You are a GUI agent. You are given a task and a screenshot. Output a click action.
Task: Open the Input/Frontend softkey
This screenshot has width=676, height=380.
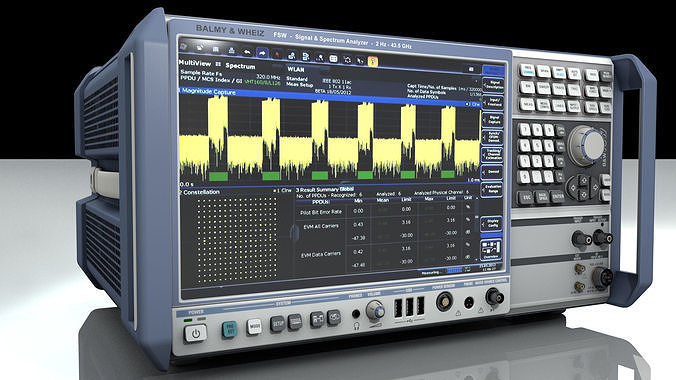(x=493, y=102)
